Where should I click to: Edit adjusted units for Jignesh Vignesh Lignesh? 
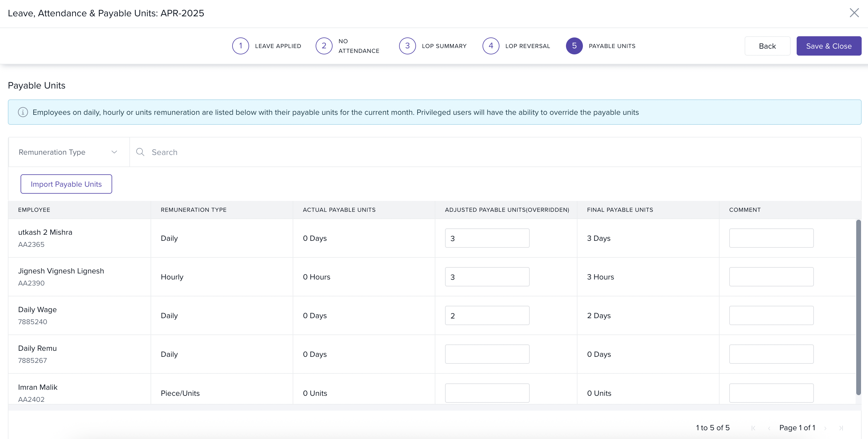(x=487, y=277)
